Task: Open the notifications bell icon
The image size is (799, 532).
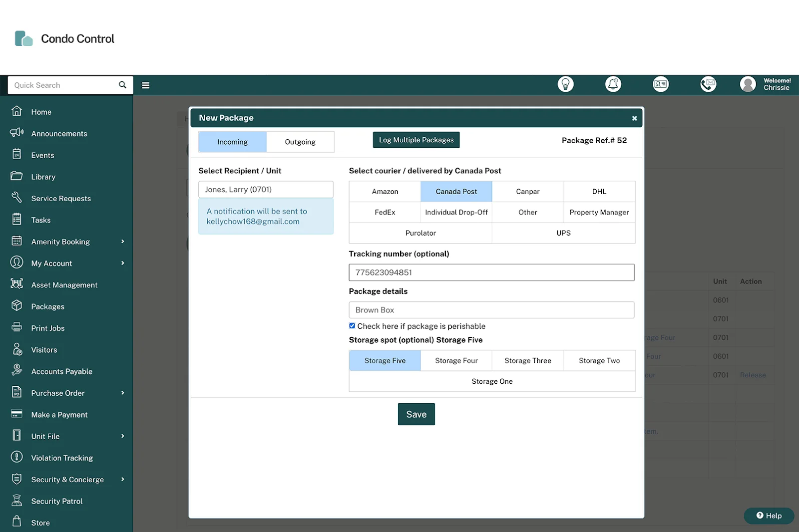Action: 613,84
